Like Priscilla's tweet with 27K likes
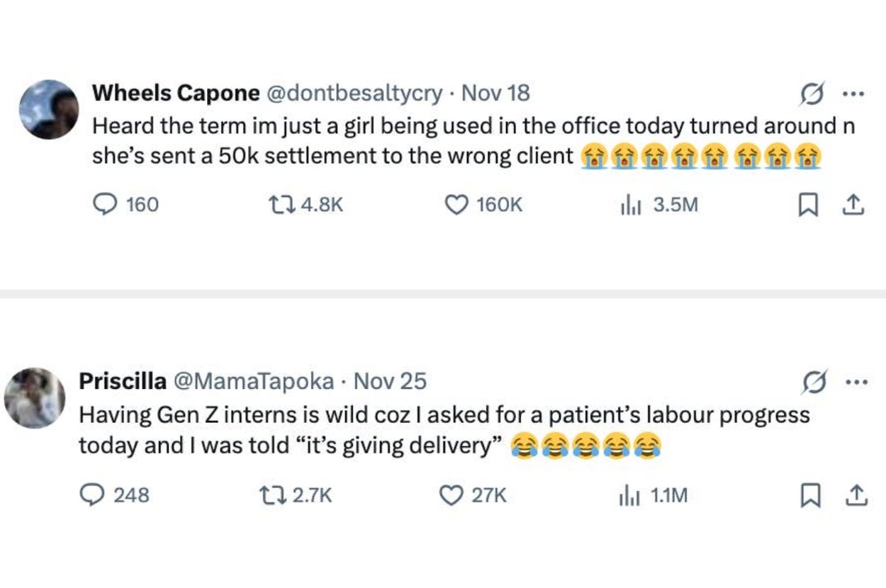Viewport: 886px width, 588px height. point(451,494)
